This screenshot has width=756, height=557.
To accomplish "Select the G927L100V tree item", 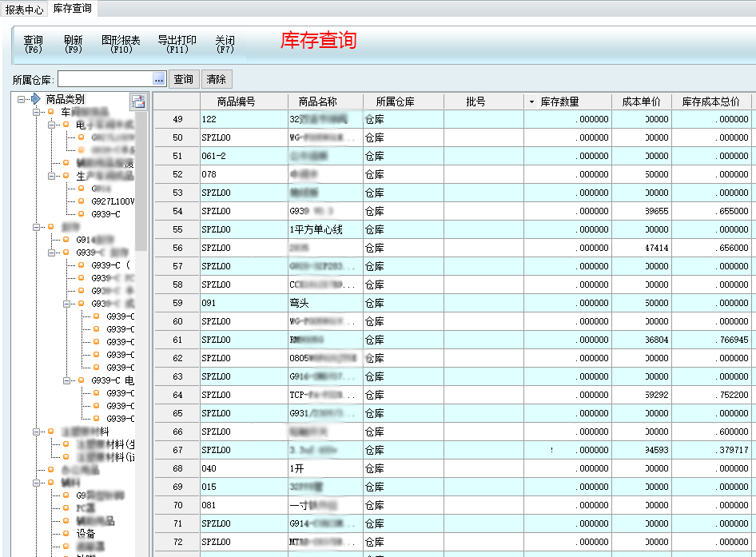I will tap(113, 201).
